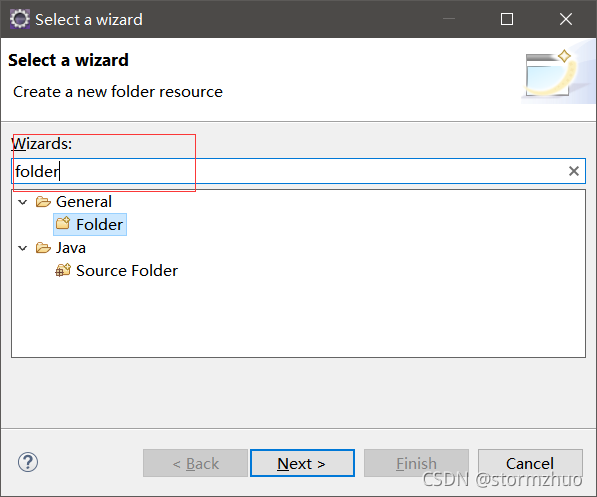
Task: Click the 'Create a new folder resource' text
Action: (118, 92)
